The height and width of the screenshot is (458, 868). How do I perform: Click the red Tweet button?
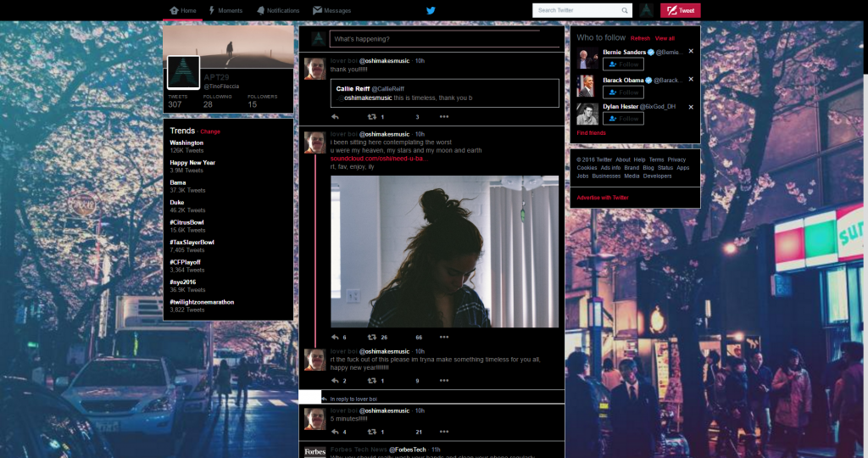point(681,10)
